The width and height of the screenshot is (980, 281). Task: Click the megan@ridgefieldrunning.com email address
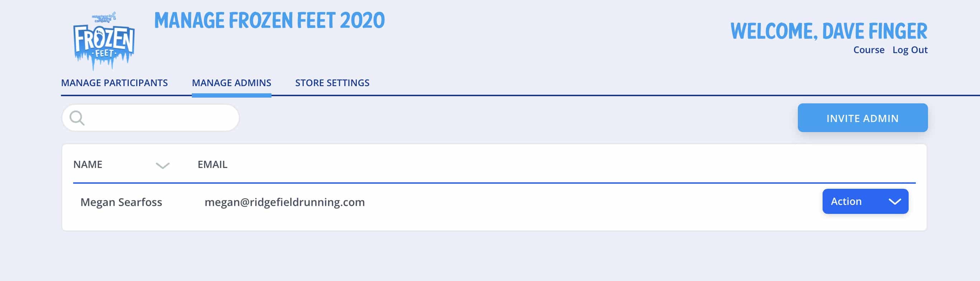coord(285,202)
